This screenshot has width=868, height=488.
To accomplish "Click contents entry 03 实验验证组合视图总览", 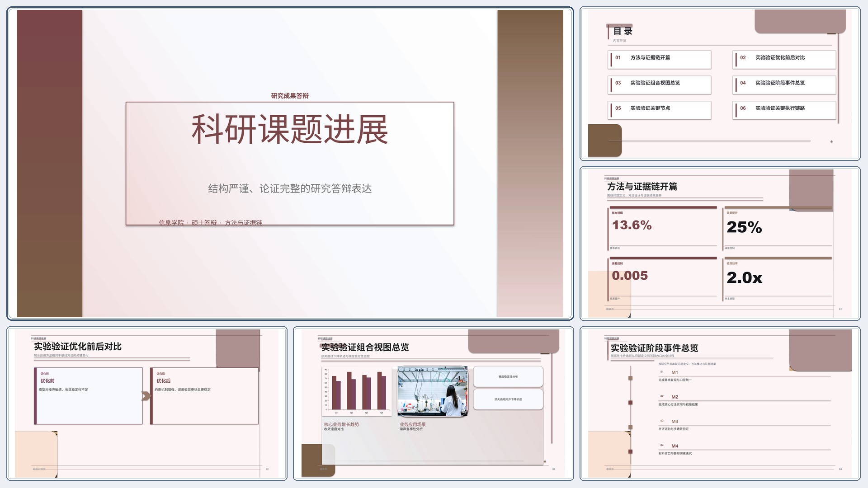I will pyautogui.click(x=659, y=85).
